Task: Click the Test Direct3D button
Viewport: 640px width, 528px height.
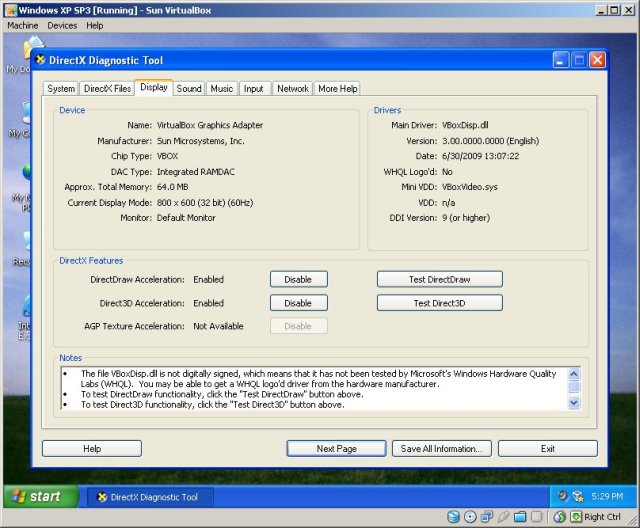Action: tap(439, 303)
